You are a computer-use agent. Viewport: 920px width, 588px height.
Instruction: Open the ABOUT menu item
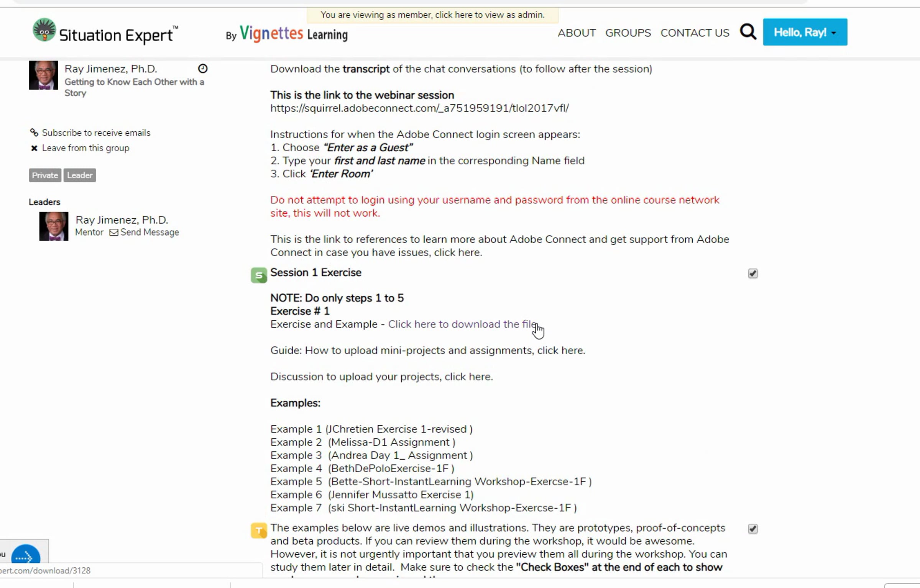click(x=577, y=33)
